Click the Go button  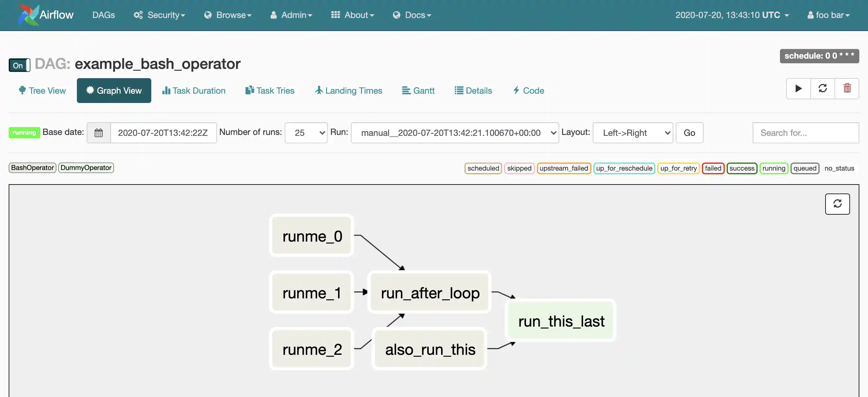[x=689, y=133]
